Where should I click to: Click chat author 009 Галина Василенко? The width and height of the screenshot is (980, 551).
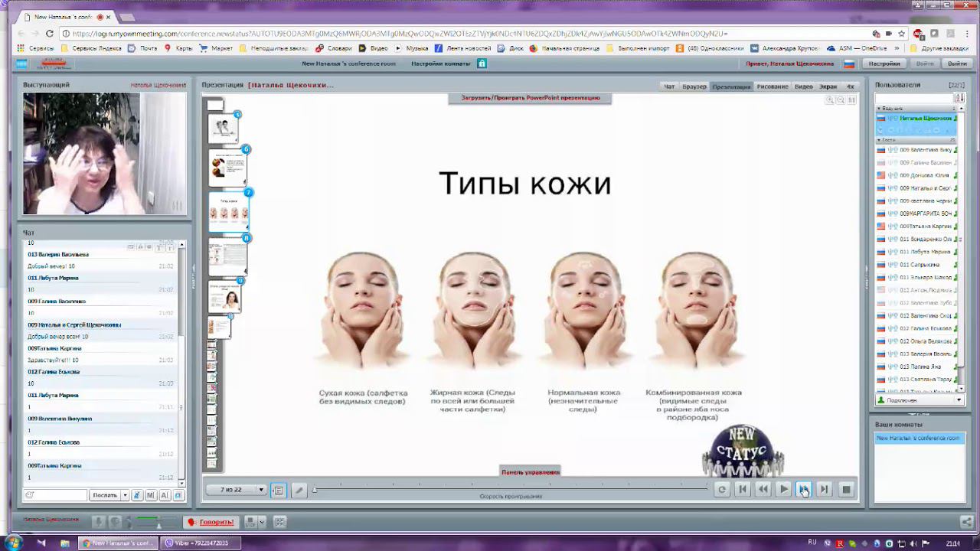(x=57, y=302)
